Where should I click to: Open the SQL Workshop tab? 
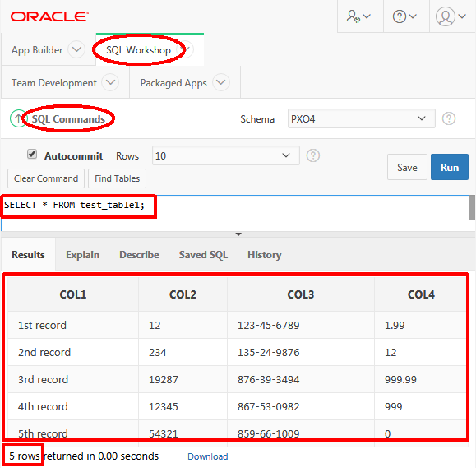(138, 50)
